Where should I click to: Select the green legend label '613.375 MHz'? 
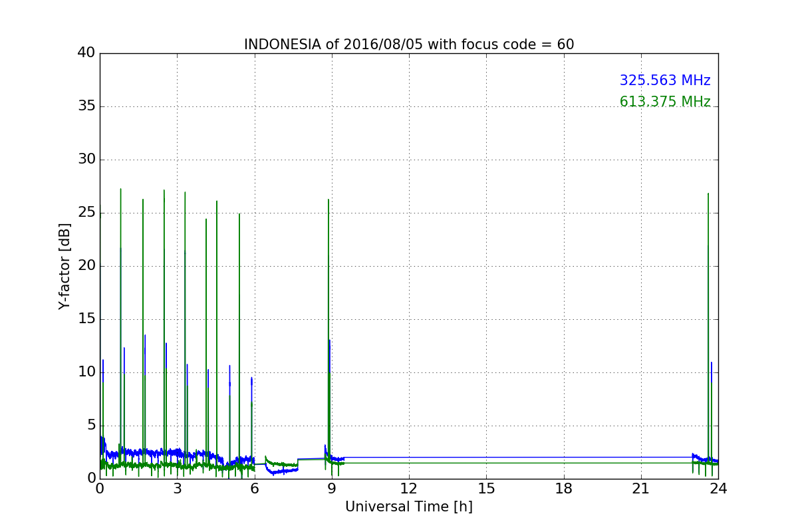665,102
